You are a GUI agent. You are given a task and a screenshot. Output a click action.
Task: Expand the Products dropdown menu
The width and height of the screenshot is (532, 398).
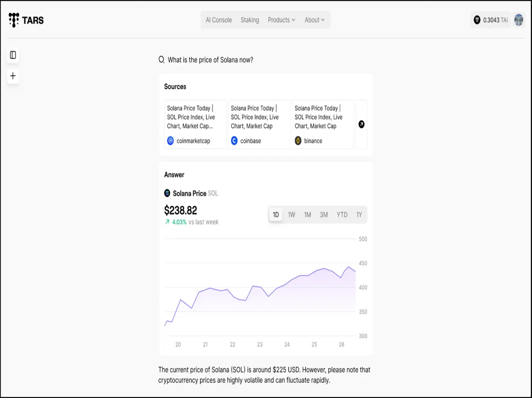(282, 20)
